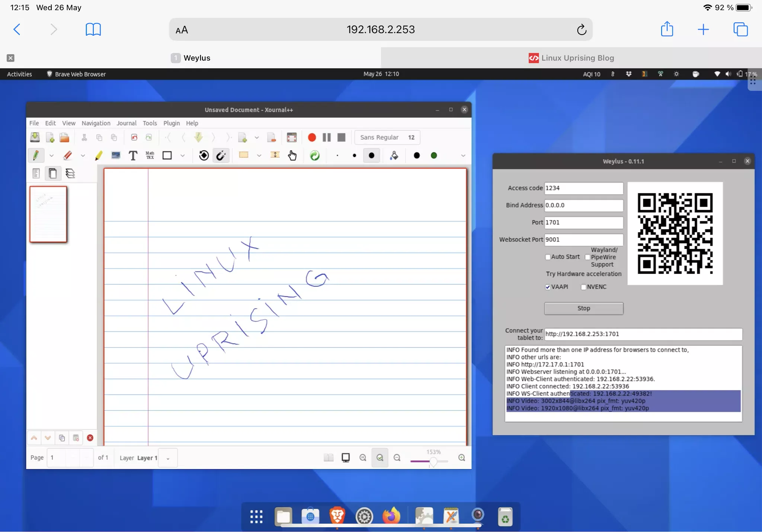Select the green color swatch

click(x=434, y=155)
